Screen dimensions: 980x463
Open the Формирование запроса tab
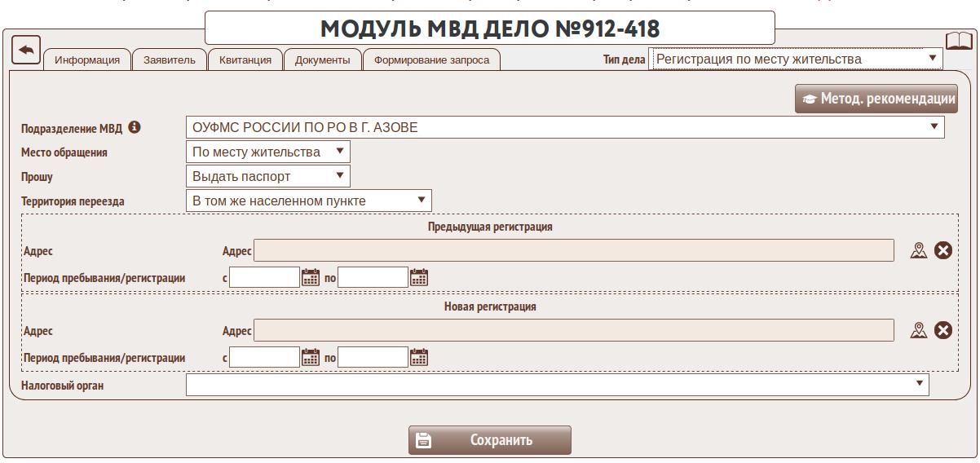pyautogui.click(x=431, y=60)
